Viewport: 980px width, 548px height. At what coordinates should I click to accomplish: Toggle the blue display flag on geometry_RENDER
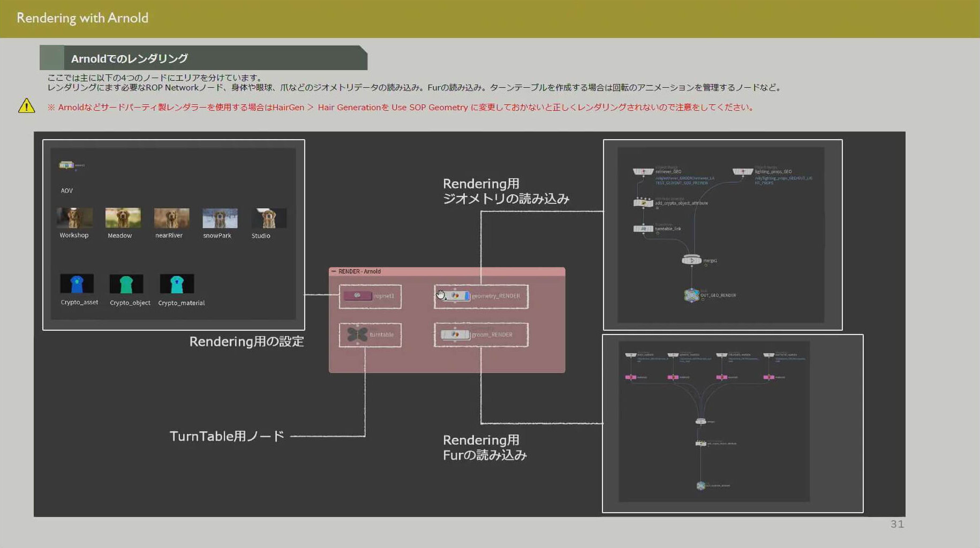pyautogui.click(x=467, y=296)
